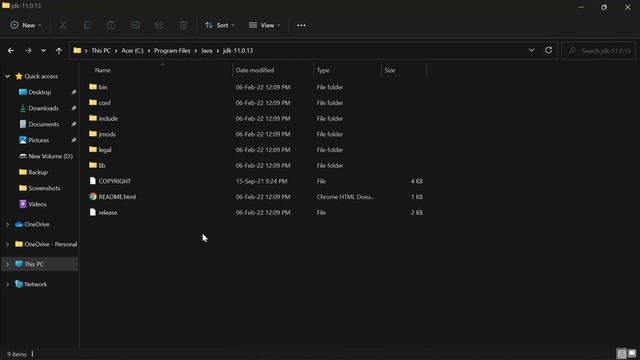Collapse the Quick access tree
The width and height of the screenshot is (640, 360).
tap(7, 76)
